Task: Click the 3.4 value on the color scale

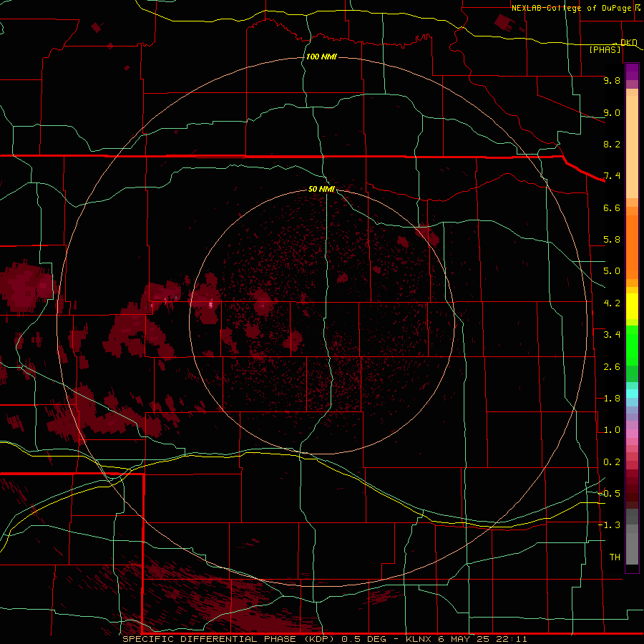Action: (612, 335)
